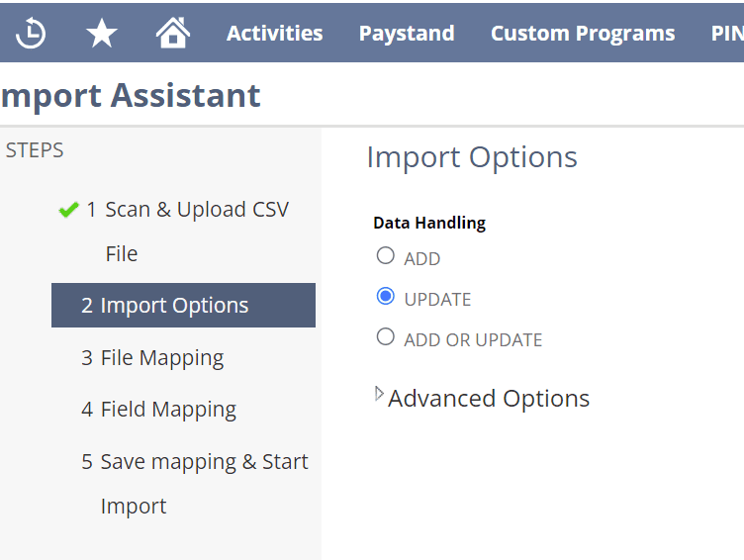Screen dimensions: 744x560
Task: Open the partially visible PIN menu
Action: [727, 34]
